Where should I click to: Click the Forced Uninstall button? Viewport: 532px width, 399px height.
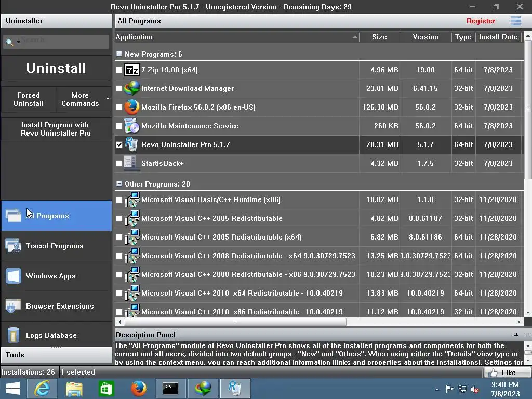pyautogui.click(x=29, y=99)
